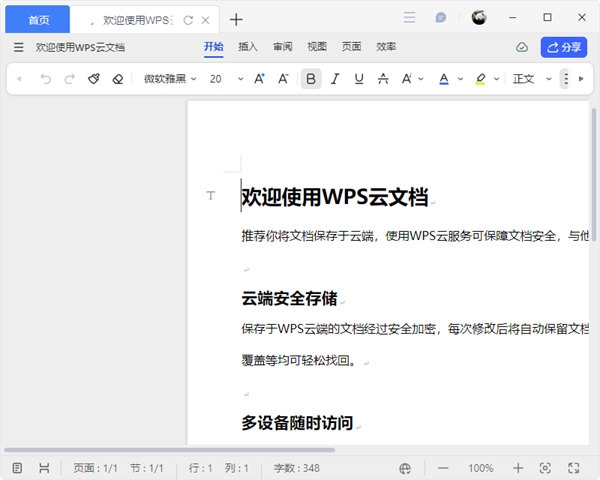The image size is (600, 480).
Task: Reload the document tab with refresh icon
Action: (x=188, y=20)
